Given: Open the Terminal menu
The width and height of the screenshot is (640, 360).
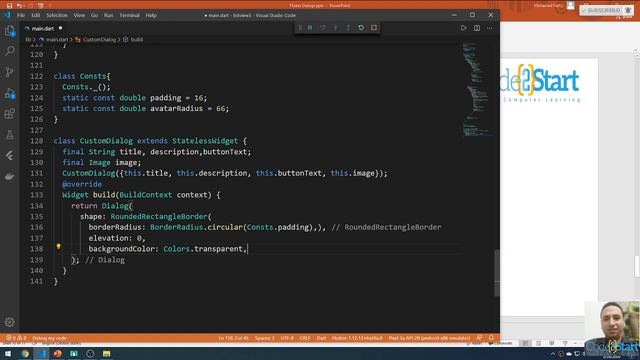Looking at the screenshot, I should 129,15.
